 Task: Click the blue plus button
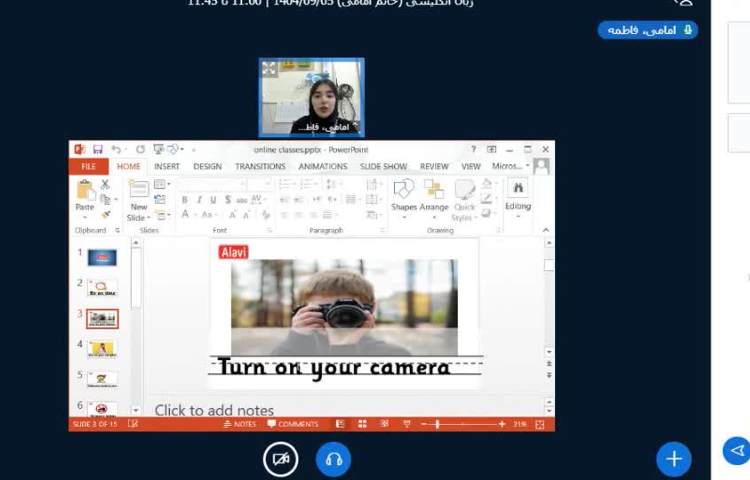click(x=673, y=458)
